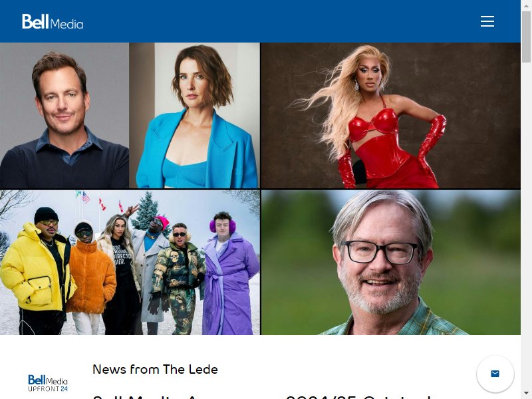Screen dimensions: 532x399
Task: Click the vertical scrollbar thumb
Action: [x=526, y=37]
